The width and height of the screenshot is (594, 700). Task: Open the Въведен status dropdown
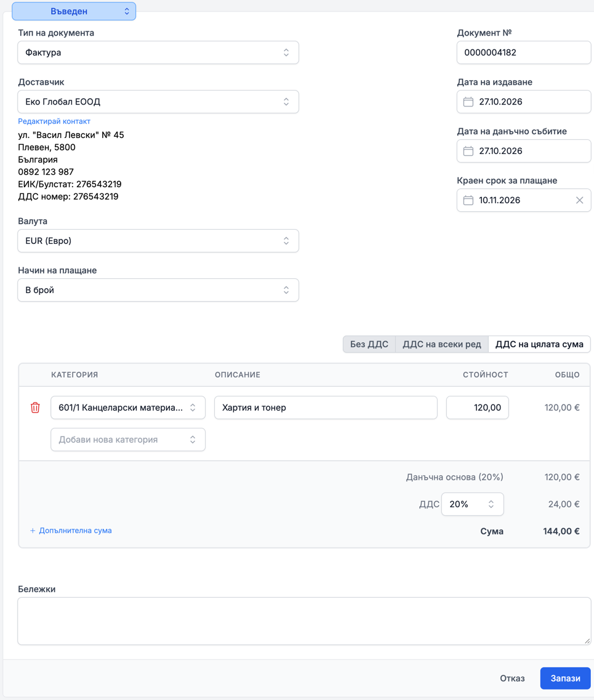tap(74, 11)
